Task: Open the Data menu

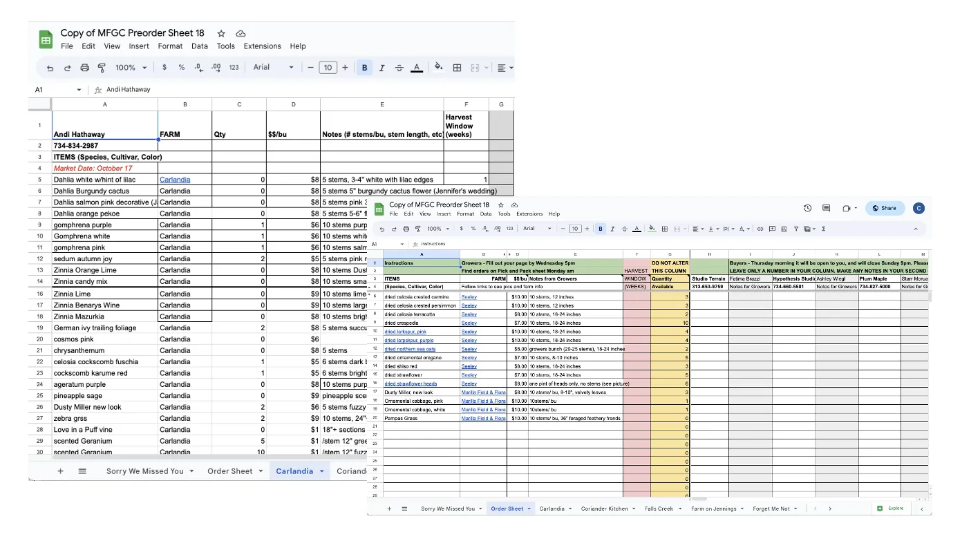Action: [200, 46]
